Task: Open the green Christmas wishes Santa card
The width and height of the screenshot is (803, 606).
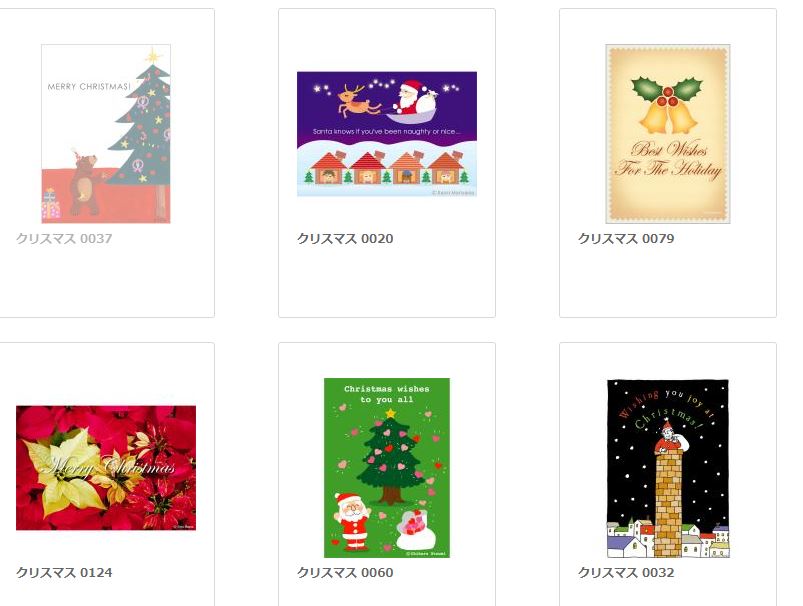Action: click(x=387, y=468)
